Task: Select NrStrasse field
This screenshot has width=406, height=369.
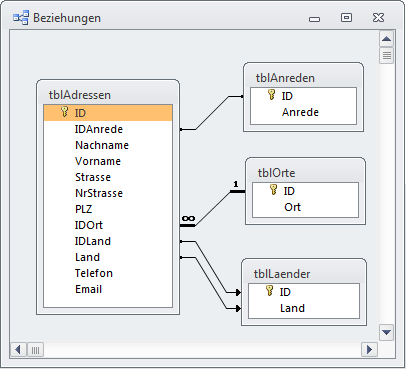Action: [x=108, y=193]
